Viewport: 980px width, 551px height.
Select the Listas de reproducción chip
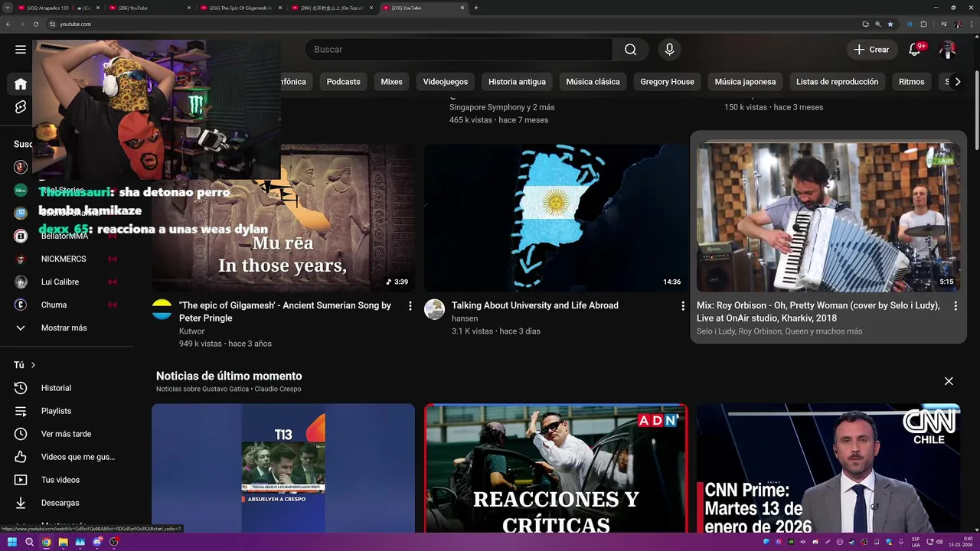[x=837, y=82]
